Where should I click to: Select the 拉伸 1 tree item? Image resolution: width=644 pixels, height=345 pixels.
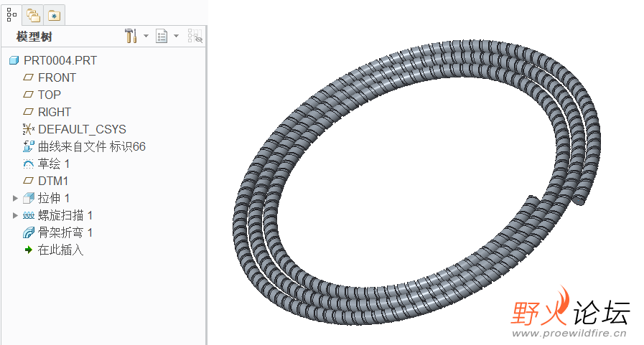tap(53, 198)
